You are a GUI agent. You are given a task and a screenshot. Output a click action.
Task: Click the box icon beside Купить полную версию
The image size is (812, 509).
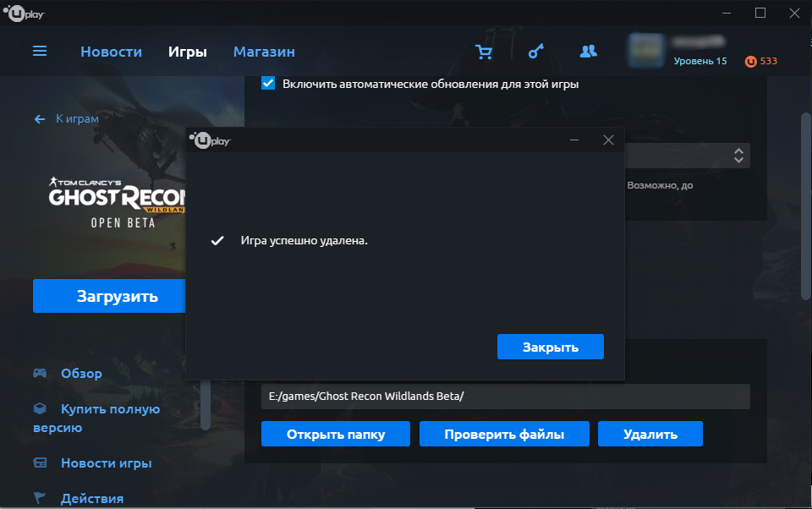click(40, 408)
